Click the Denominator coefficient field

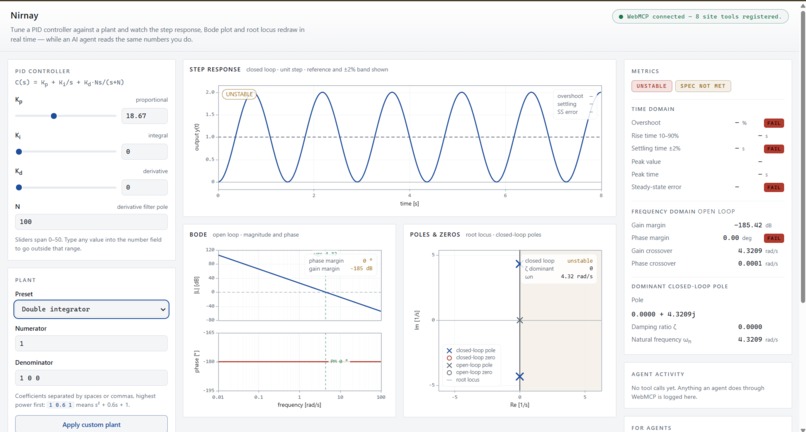pos(91,377)
